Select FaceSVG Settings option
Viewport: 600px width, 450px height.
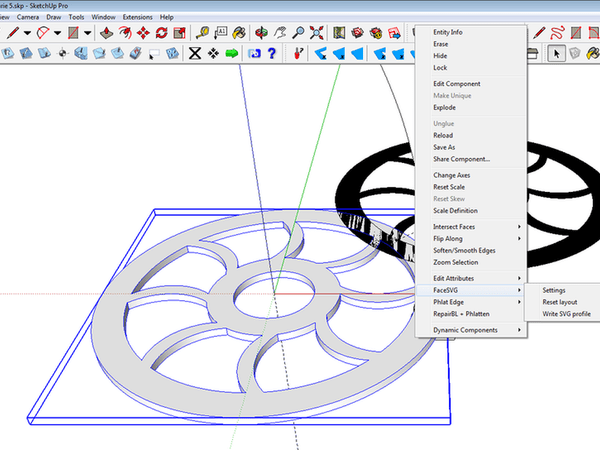[x=553, y=290]
